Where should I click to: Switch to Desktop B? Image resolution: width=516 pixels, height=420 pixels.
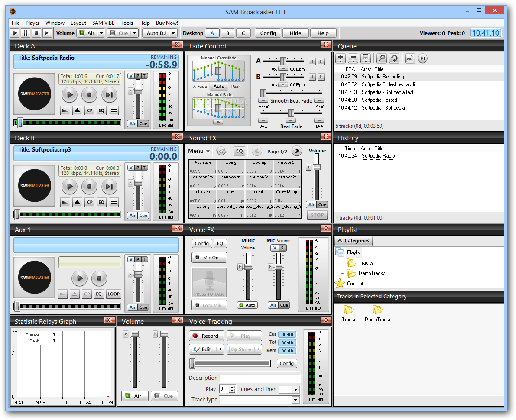pos(227,33)
